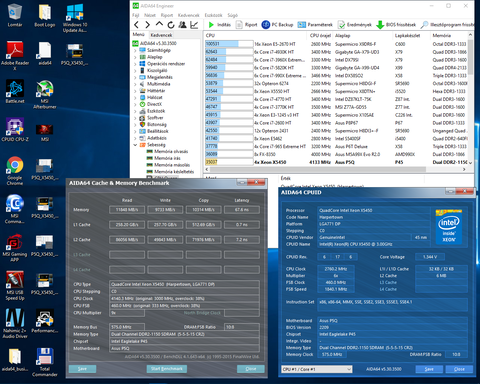This screenshot has width=480, height=384.
Task: Open Paraméterek from the AIDA64 toolbar
Action: pos(315,25)
